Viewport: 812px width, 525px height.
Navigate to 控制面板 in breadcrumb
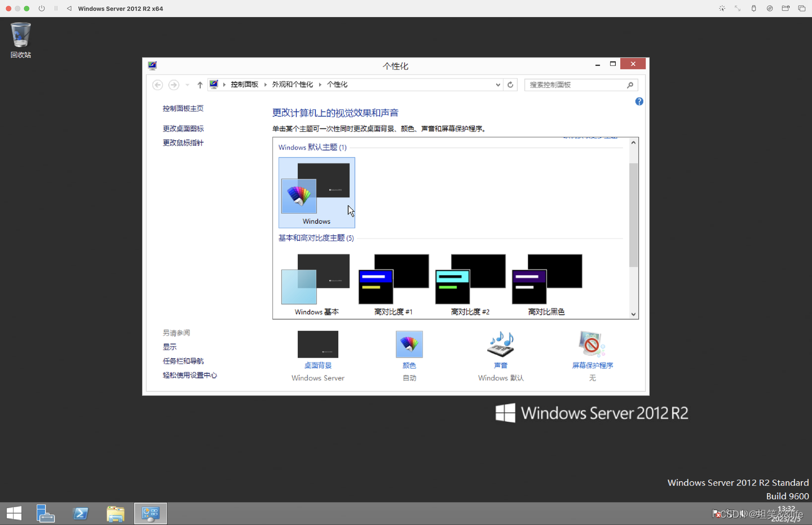tap(244, 85)
